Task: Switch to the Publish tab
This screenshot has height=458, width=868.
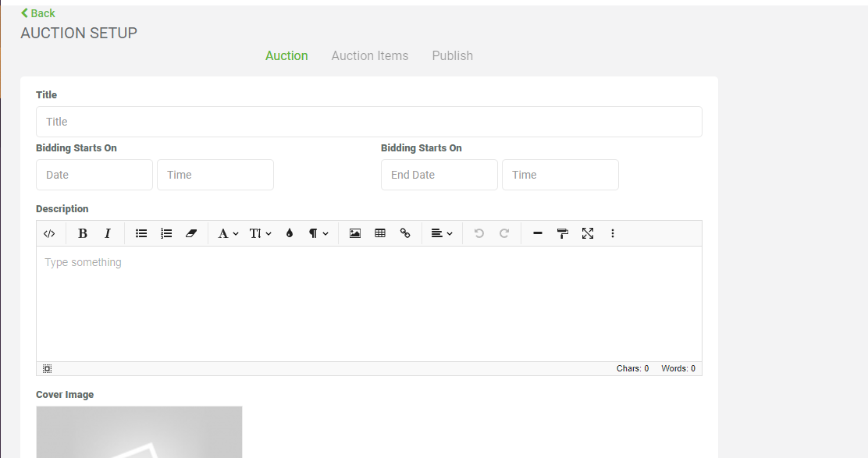Action: point(452,56)
